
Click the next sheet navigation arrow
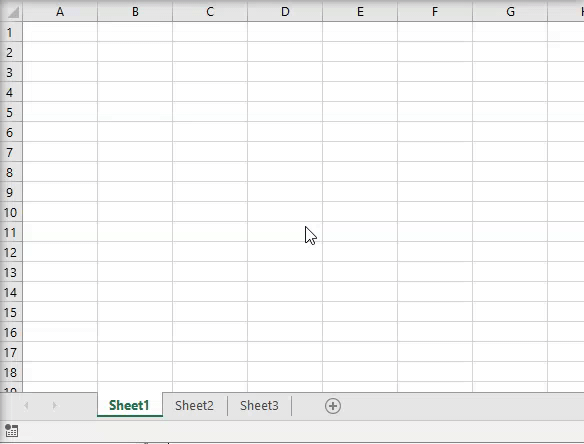54,405
